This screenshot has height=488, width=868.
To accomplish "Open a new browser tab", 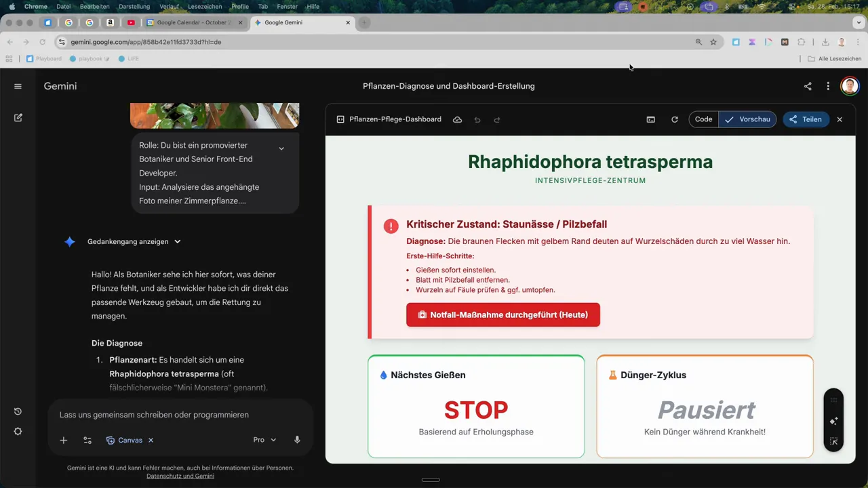I will coord(364,22).
